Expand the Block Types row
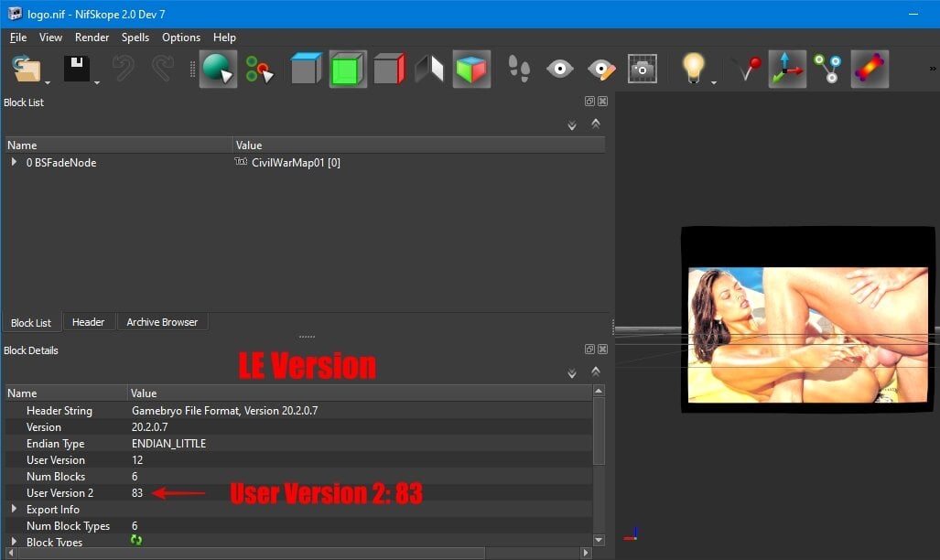 13,541
